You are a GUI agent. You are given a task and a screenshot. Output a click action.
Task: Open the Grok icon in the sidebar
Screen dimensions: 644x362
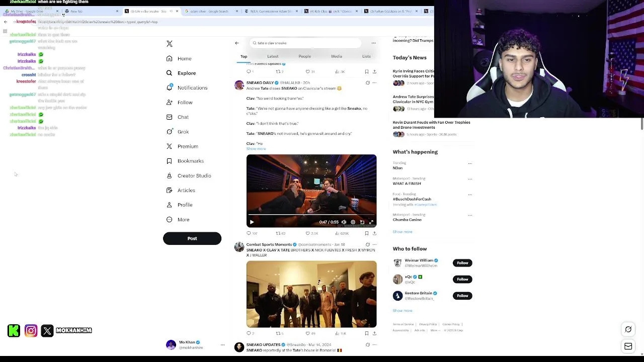click(x=170, y=132)
